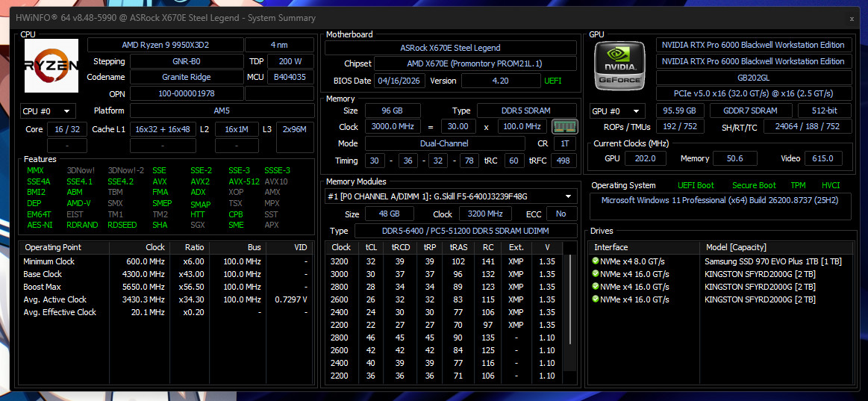The height and width of the screenshot is (401, 868).
Task: Click the 200 W TDP value
Action: tap(290, 61)
